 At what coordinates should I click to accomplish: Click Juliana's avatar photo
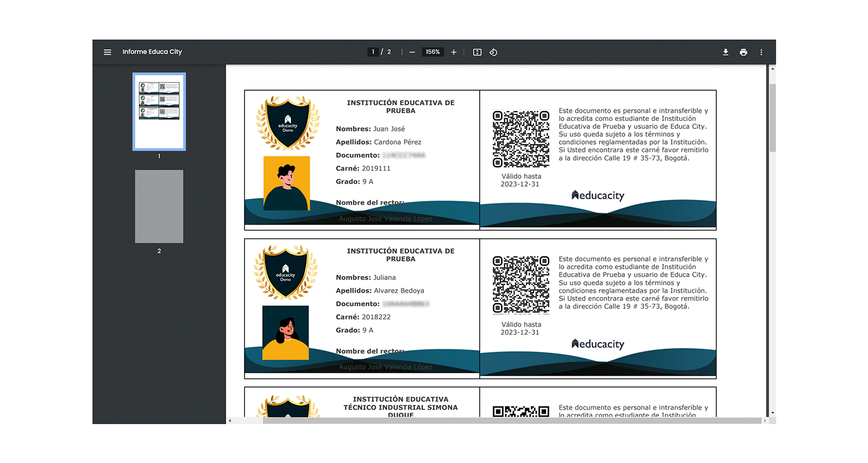coord(285,333)
